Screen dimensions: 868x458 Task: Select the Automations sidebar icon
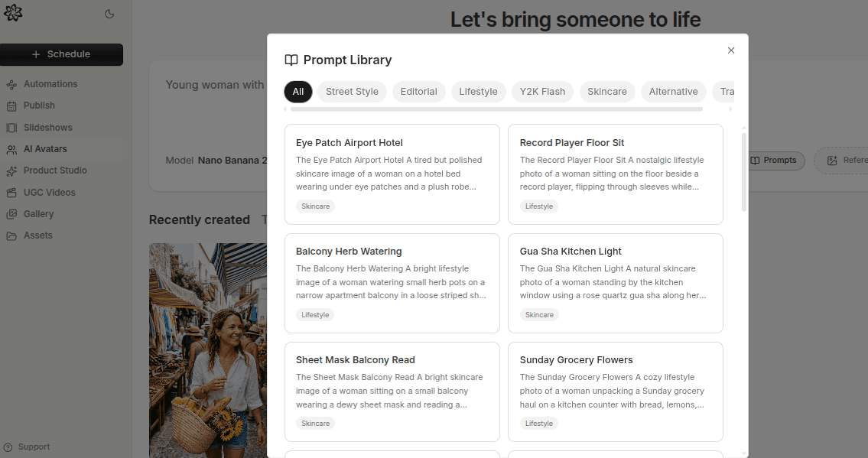[x=11, y=83]
